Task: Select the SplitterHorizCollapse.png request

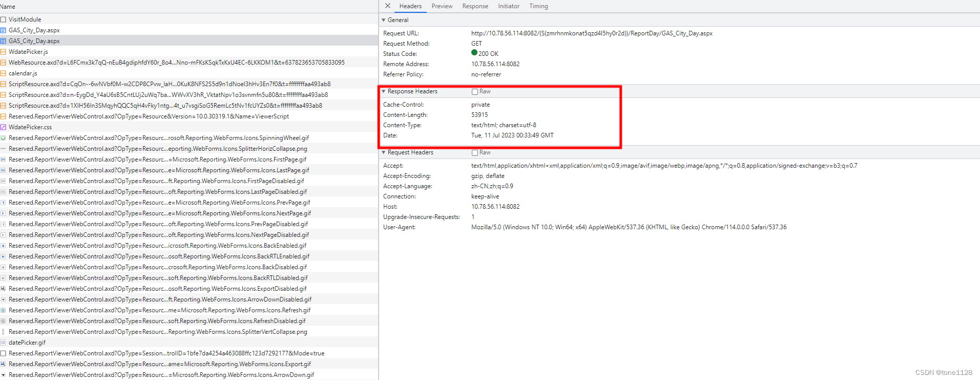Action: 189,149
